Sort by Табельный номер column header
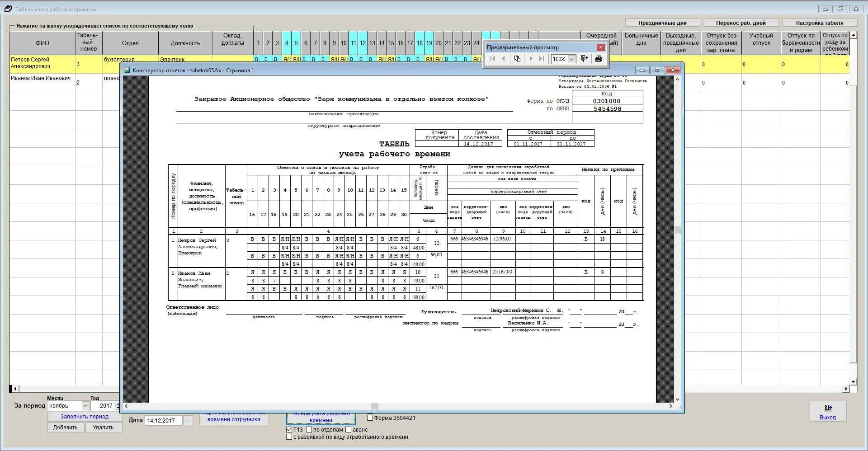 pos(89,43)
